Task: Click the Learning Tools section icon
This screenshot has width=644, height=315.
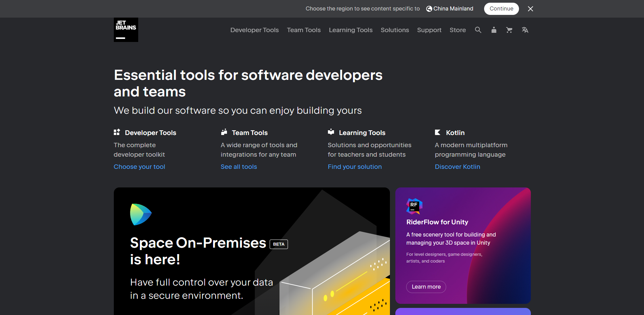Action: (331, 132)
